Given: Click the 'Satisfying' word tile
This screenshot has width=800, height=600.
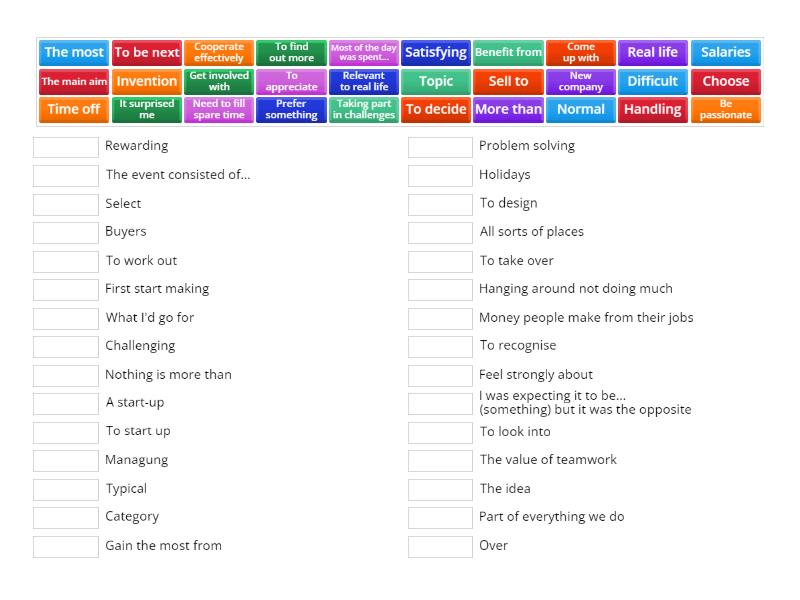Looking at the screenshot, I should pyautogui.click(x=436, y=52).
